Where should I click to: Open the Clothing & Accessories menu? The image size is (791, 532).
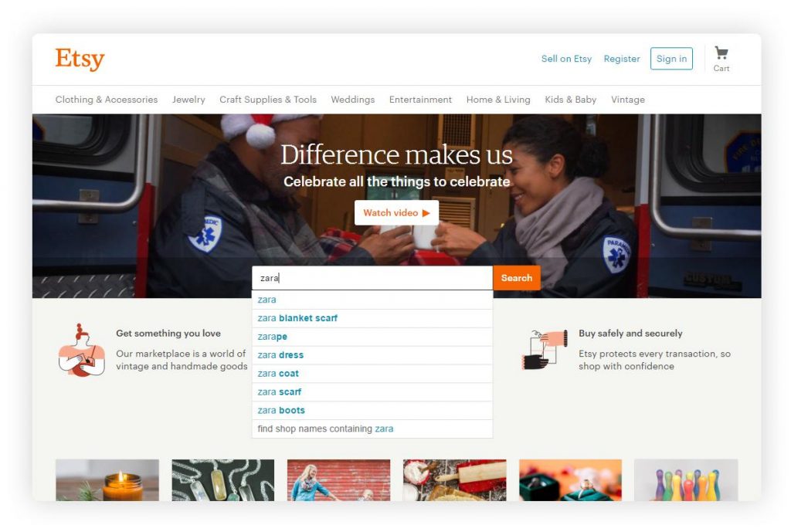[107, 100]
